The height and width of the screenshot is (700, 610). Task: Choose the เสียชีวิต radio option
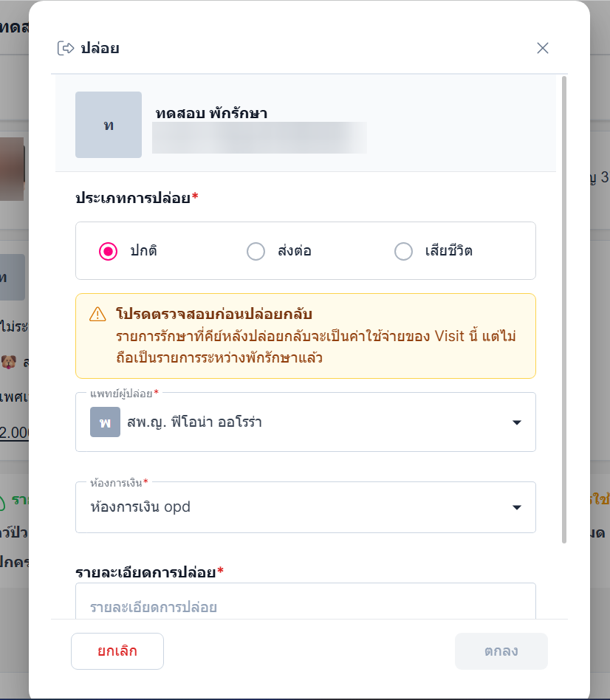[x=403, y=251]
